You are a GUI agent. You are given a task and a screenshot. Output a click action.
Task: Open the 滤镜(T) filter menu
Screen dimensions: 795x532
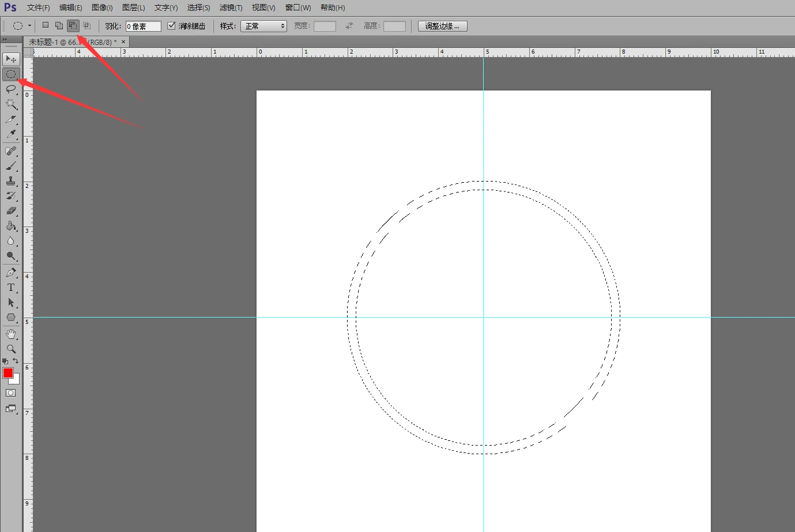pos(231,7)
